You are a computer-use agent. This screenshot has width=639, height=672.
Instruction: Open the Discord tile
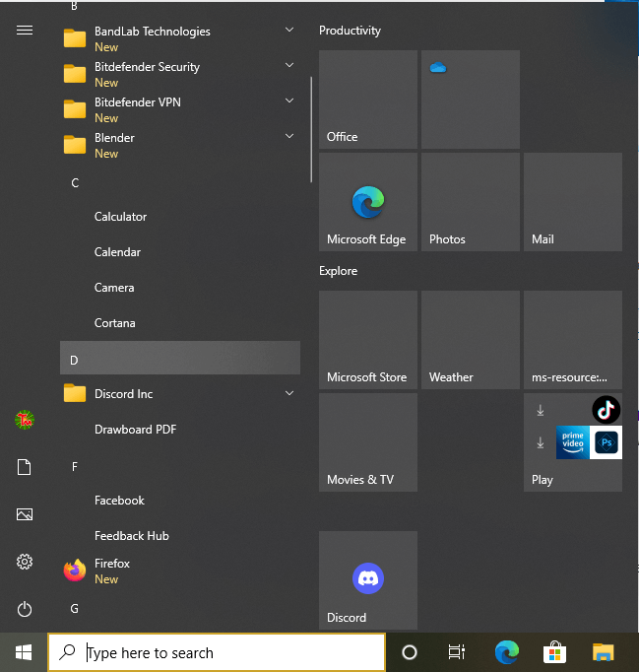[368, 580]
